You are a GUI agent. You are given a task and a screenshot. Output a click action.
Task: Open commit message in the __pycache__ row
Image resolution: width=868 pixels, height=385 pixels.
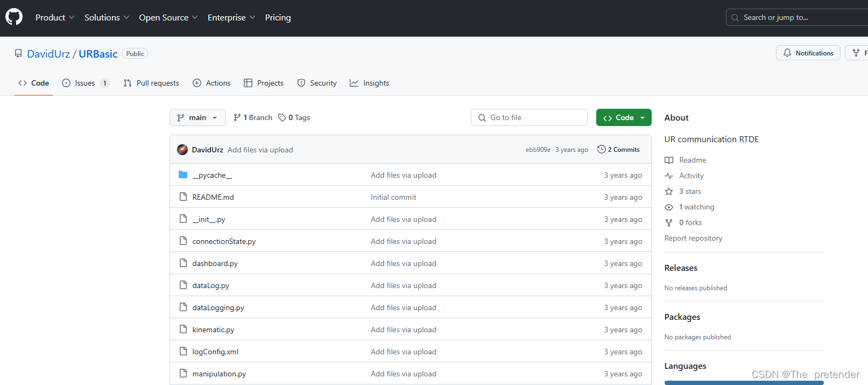pos(403,175)
